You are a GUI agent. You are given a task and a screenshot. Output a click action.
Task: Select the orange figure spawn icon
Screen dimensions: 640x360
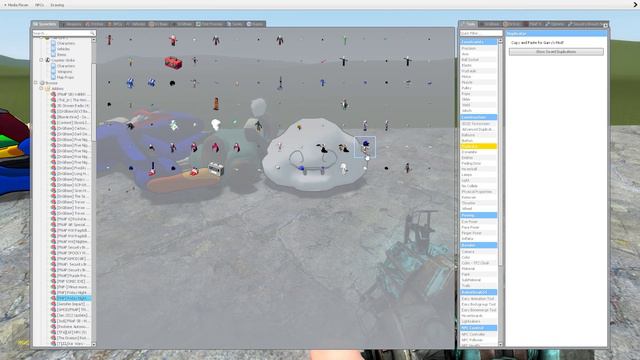click(216, 104)
